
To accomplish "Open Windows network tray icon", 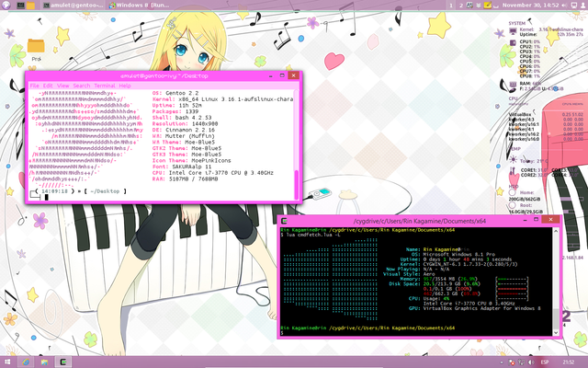I will click(521, 362).
